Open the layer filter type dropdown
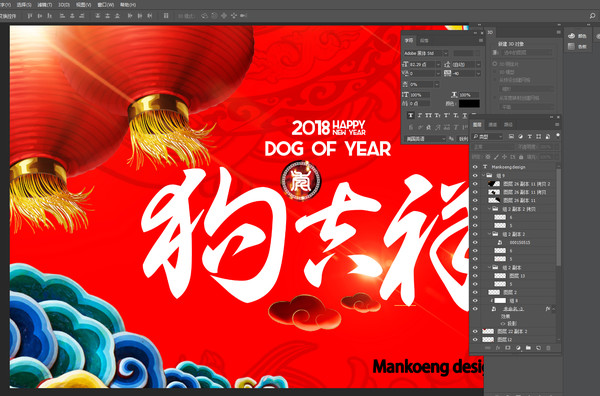 tap(488, 137)
